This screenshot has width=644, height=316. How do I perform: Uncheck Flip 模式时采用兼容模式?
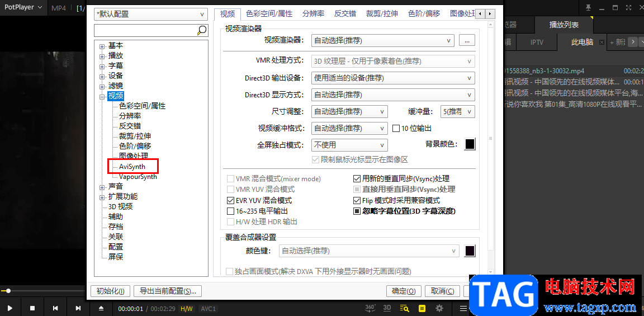[x=357, y=201]
